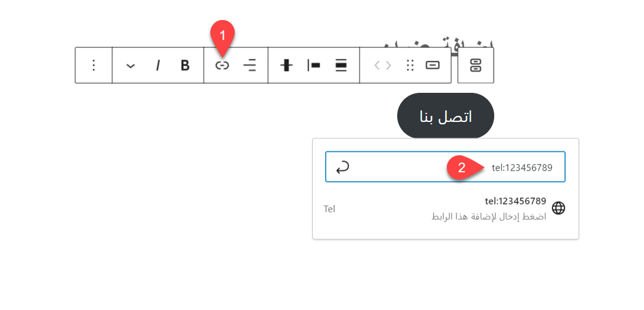Viewport: 644px width, 310px height.
Task: Open the three-dot block options menu
Action: coord(93,66)
